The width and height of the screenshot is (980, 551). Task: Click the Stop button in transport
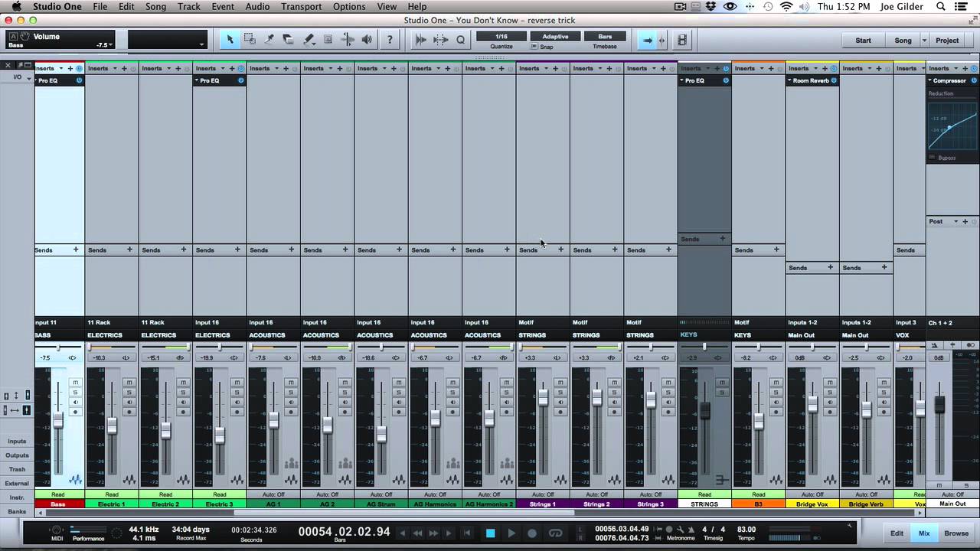click(491, 533)
